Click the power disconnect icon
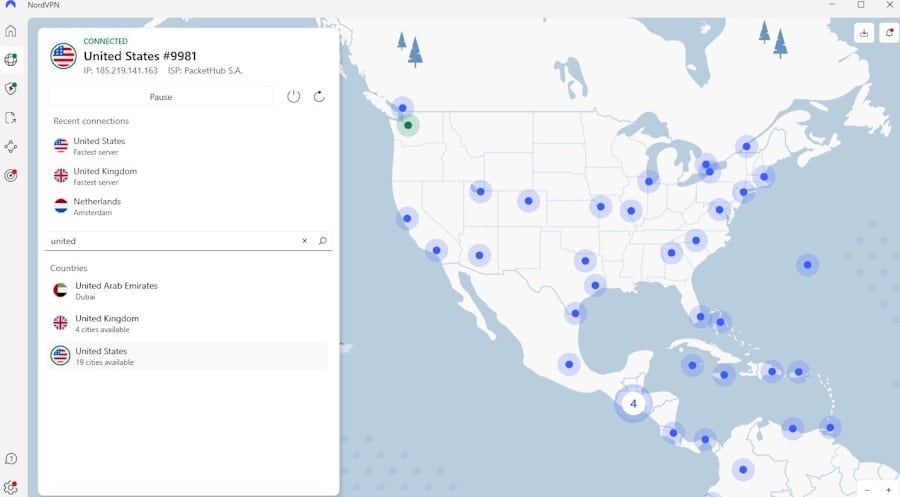The width and height of the screenshot is (900, 497). click(x=293, y=96)
